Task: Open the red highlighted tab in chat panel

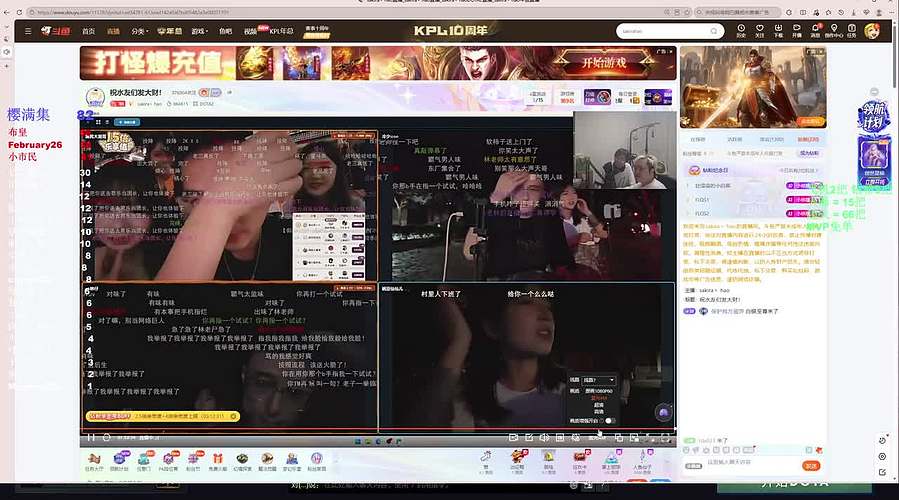Action: coord(808,139)
